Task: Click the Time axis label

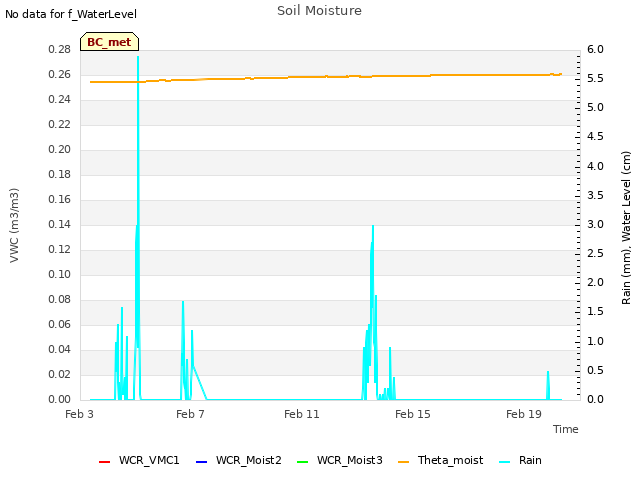Action: pos(566,429)
